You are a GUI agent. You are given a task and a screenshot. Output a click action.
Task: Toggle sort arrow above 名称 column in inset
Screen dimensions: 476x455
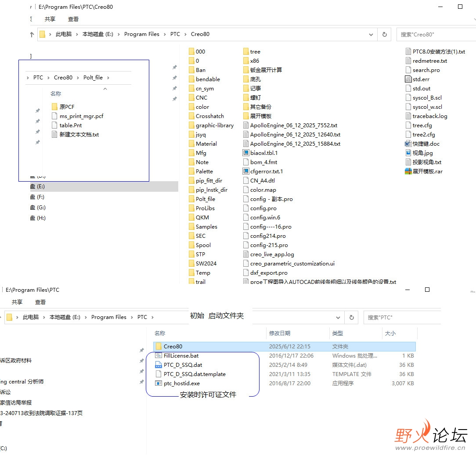coord(105,89)
